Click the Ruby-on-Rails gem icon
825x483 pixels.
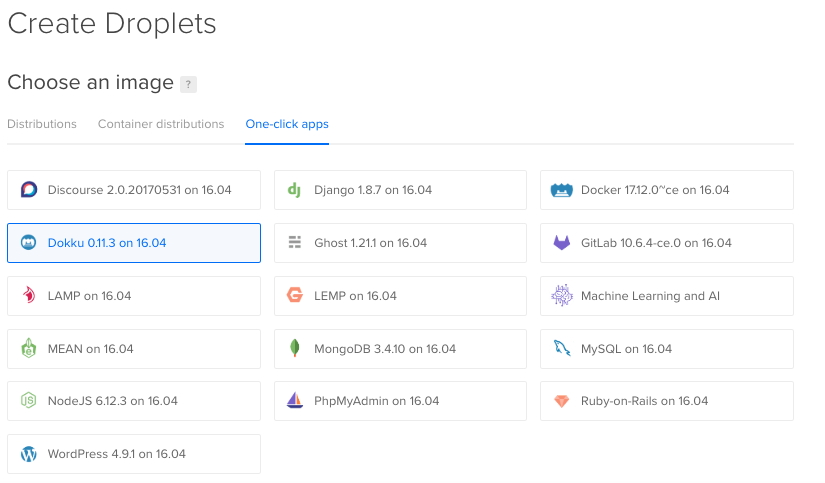pyautogui.click(x=561, y=401)
